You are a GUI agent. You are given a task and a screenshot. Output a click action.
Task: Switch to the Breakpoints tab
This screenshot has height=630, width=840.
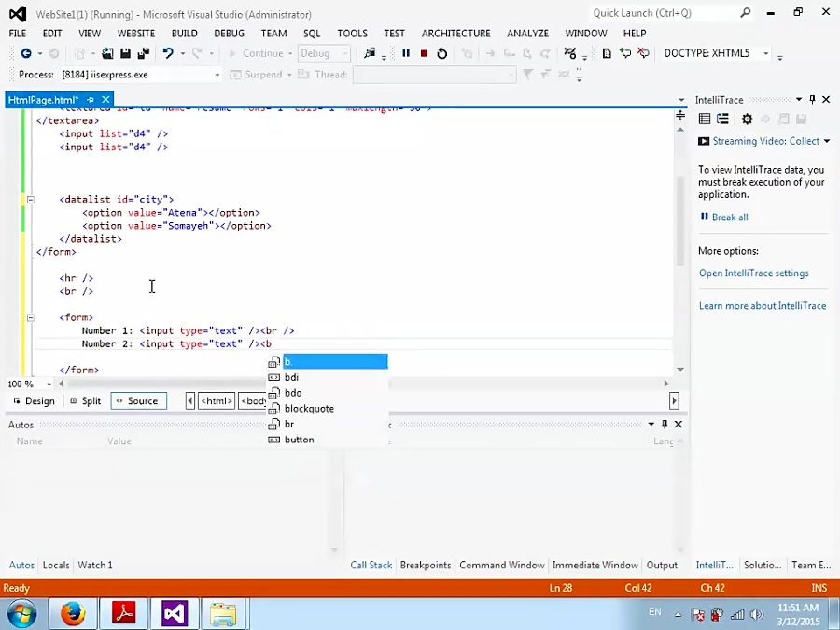(426, 566)
